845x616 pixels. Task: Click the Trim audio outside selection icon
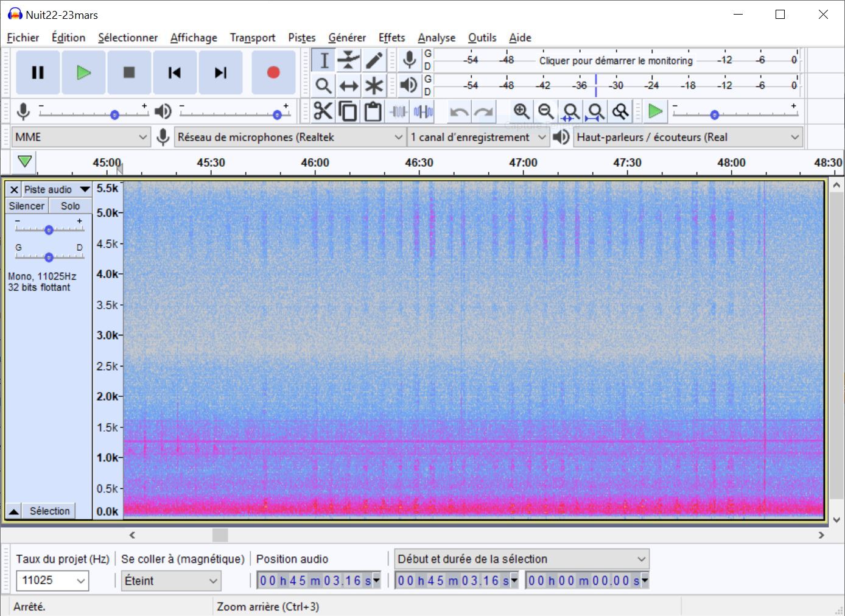[398, 111]
